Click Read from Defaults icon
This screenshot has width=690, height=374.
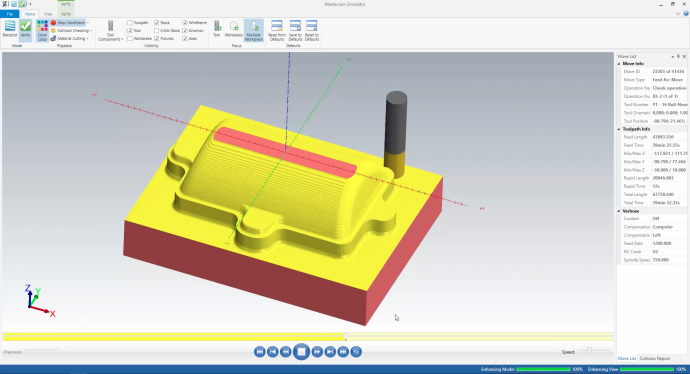tap(277, 31)
